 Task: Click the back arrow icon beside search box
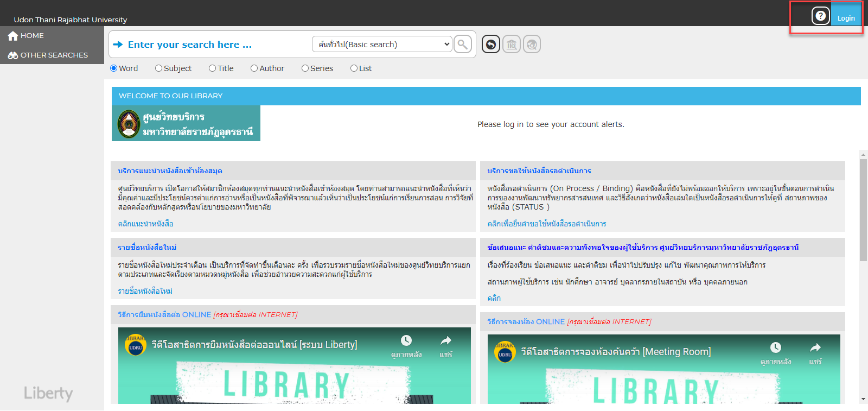(x=491, y=44)
